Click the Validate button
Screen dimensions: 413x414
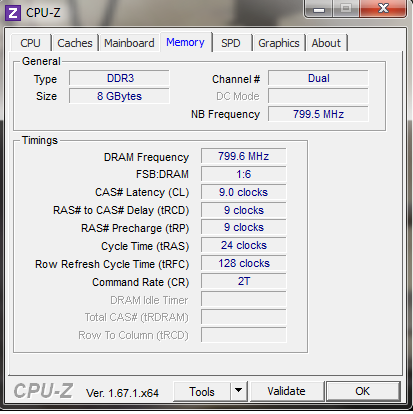point(286,391)
